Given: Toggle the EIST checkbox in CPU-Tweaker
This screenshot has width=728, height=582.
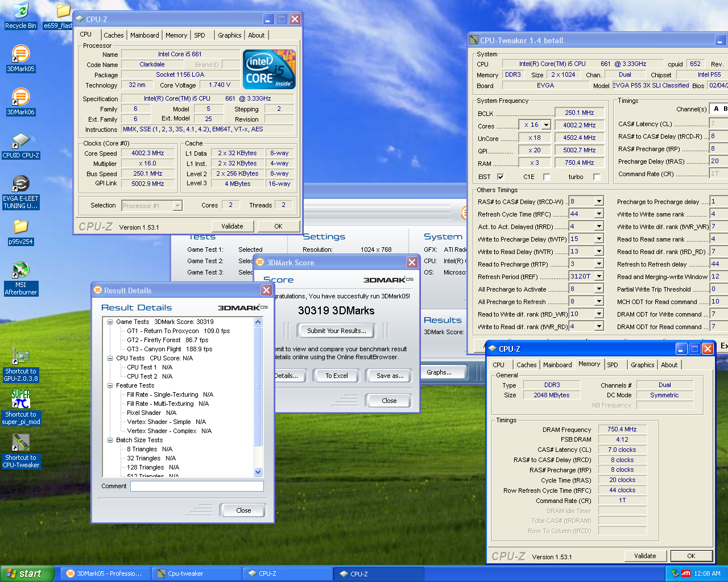Looking at the screenshot, I should point(500,177).
